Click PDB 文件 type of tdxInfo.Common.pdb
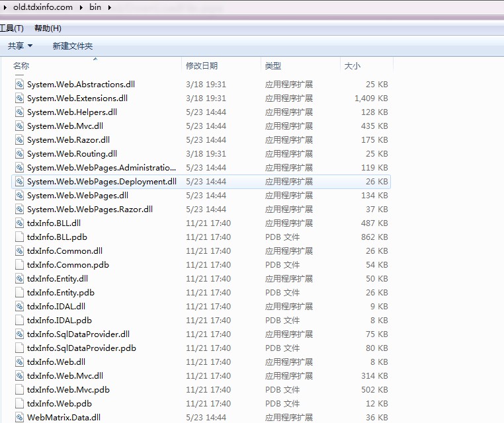Screen dimensions: 504x423 282,264
